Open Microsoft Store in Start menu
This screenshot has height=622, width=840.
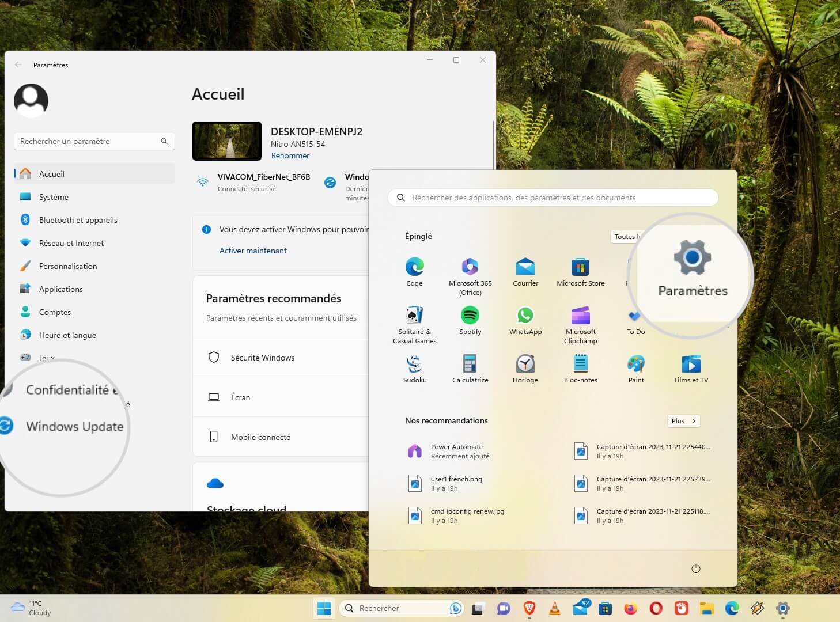pos(580,272)
